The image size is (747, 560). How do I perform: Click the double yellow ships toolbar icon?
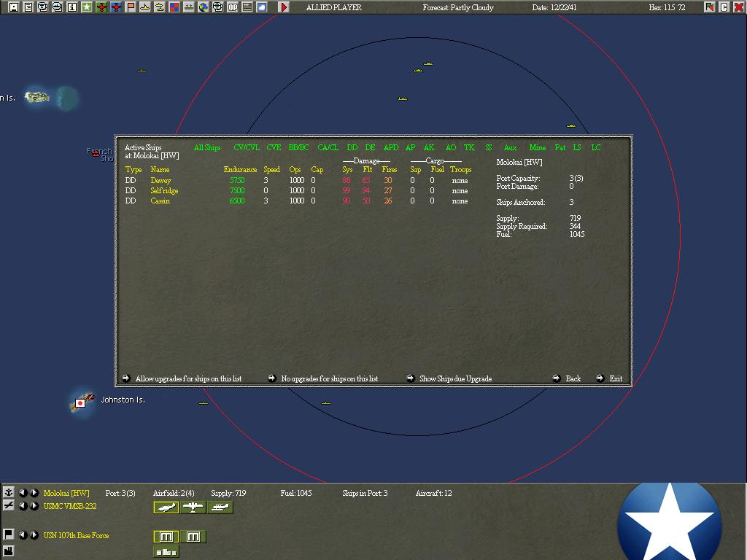click(160, 7)
